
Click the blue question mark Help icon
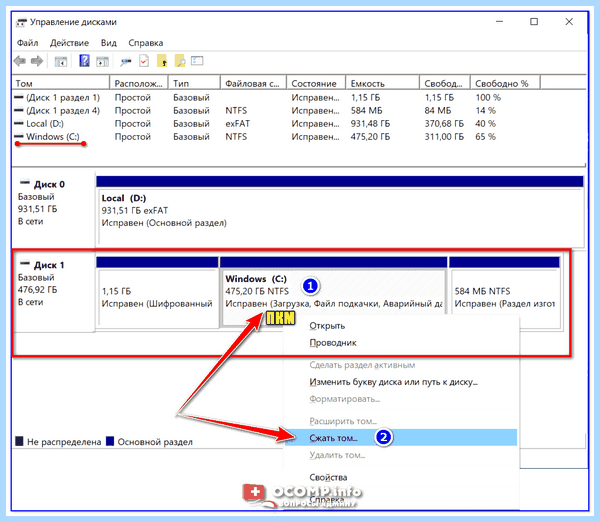coord(84,60)
